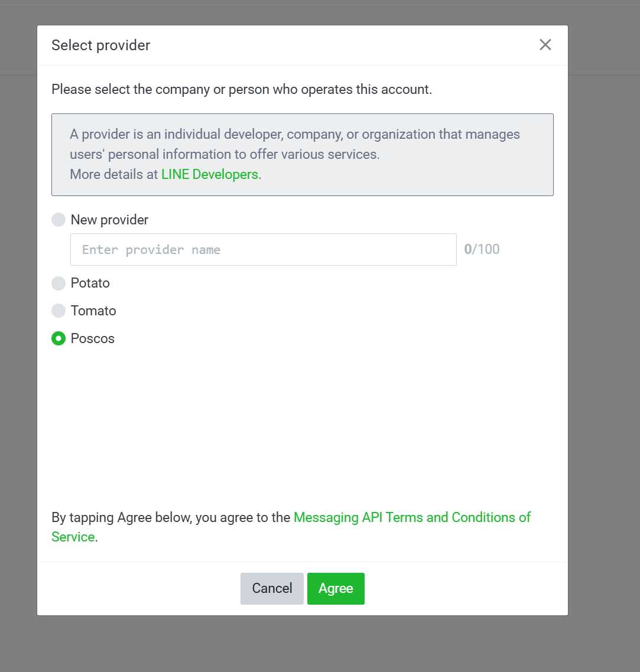Image resolution: width=640 pixels, height=672 pixels.
Task: Click the green Agree button
Action: point(336,589)
